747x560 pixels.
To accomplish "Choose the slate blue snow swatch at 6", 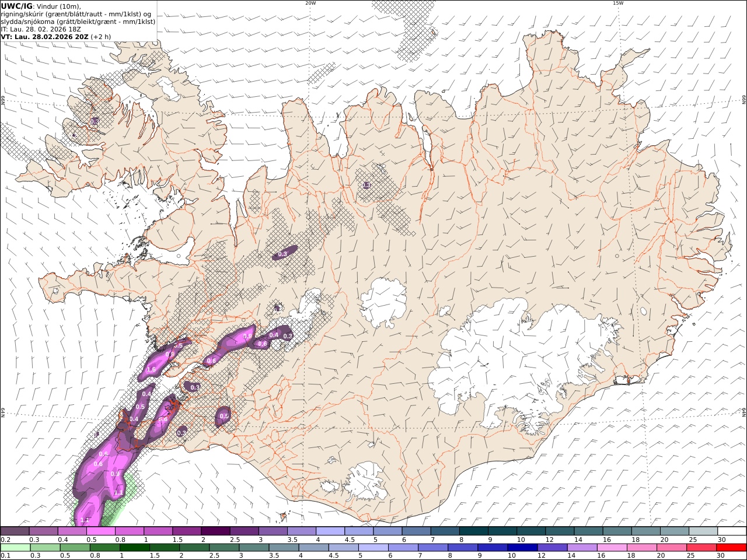I will [x=416, y=531].
